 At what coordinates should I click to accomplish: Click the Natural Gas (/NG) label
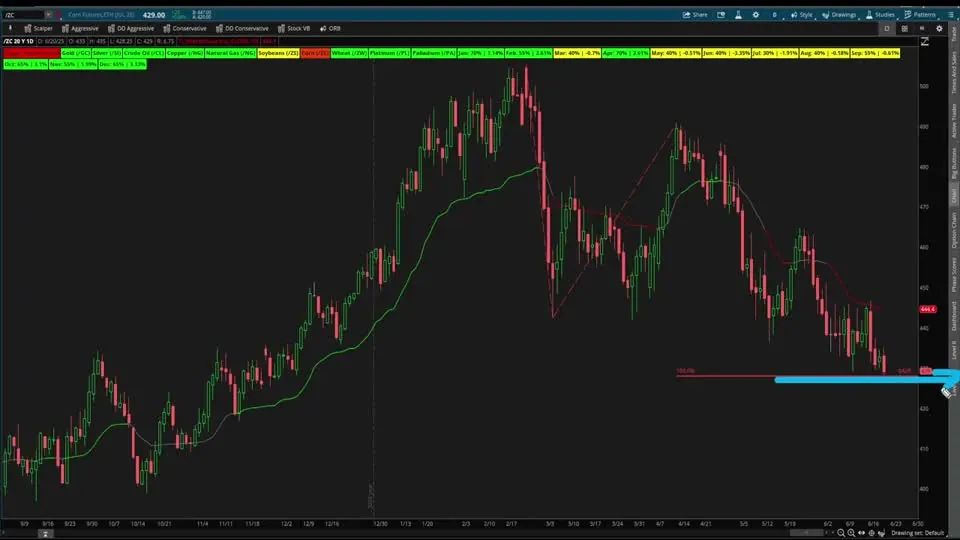230,53
